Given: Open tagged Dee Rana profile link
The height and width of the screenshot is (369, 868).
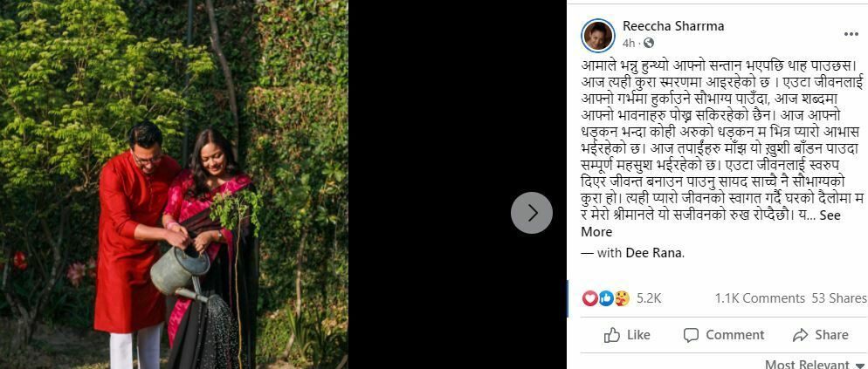Looking at the screenshot, I should tap(654, 253).
